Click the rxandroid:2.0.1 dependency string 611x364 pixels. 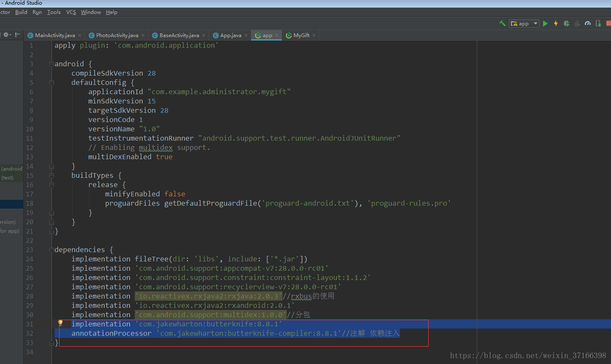(215, 305)
